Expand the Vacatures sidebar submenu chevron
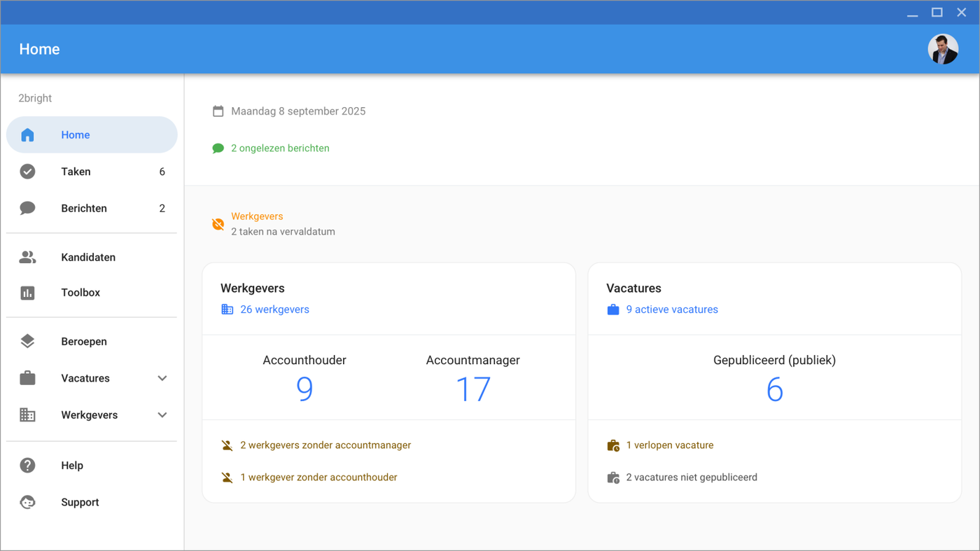Viewport: 980px width, 551px height. [x=162, y=378]
